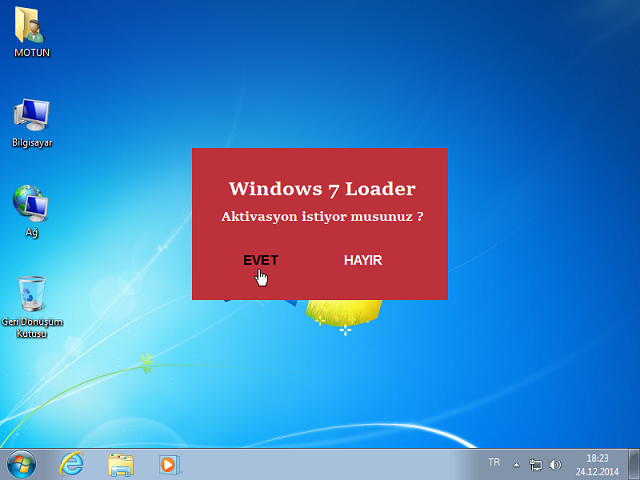640x480 pixels.
Task: Select the Bilgisayar desktop icon
Action: point(32,122)
